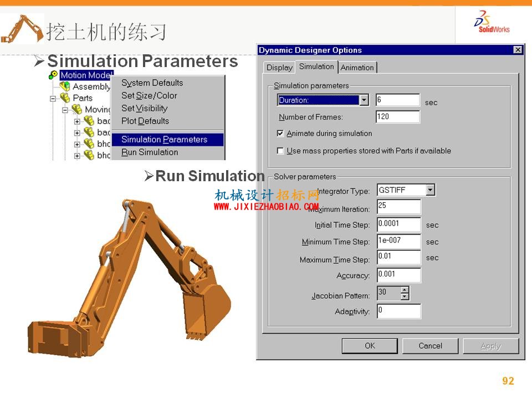Click the excavator arm thumbnail beside title
532x399 pixels.
point(22,29)
